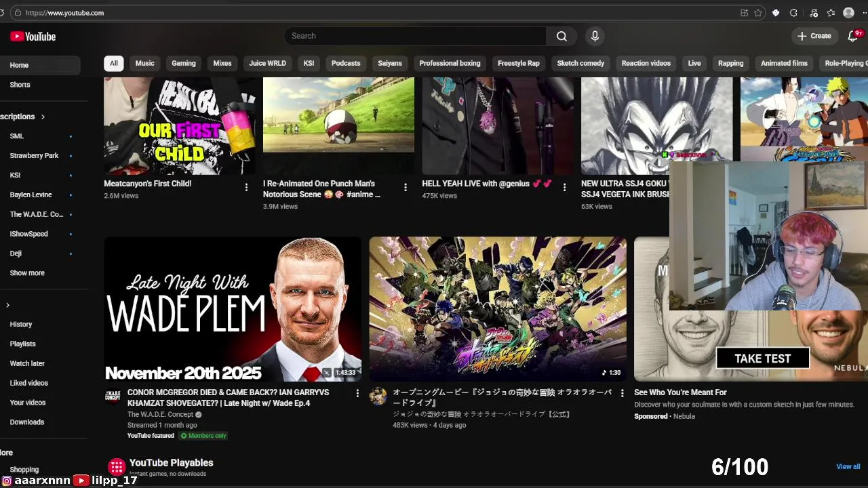Click the browser address bar URL
The image size is (868, 488).
(x=64, y=13)
